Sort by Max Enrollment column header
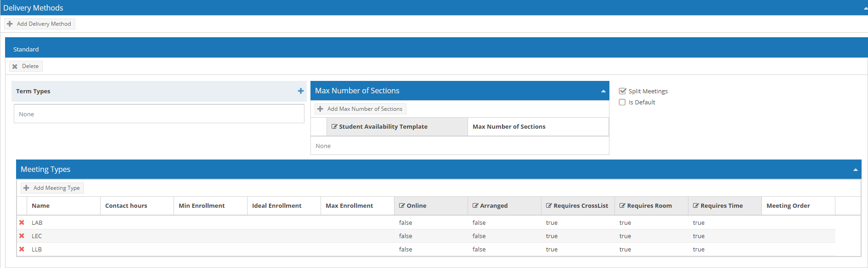The width and height of the screenshot is (868, 268). pyautogui.click(x=357, y=205)
